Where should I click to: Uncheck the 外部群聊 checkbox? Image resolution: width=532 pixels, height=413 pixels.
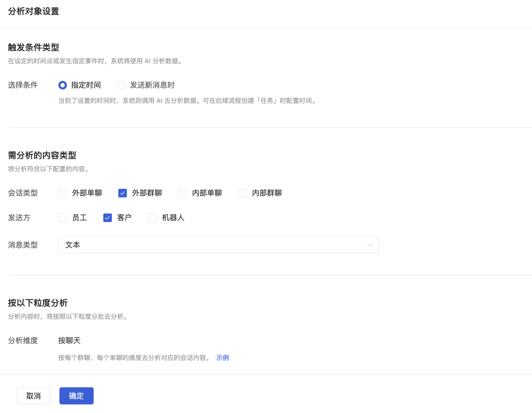point(123,193)
